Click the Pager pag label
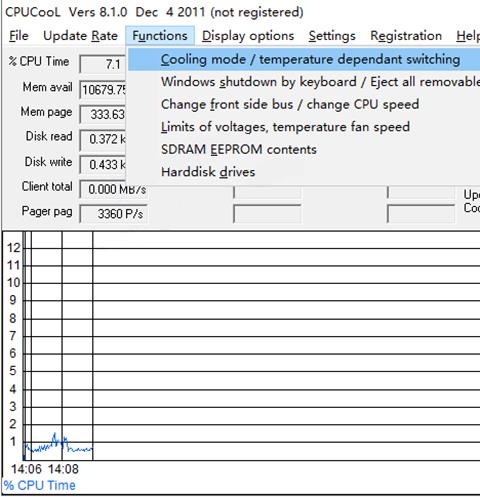Screen dimensions: 480x497 pyautogui.click(x=47, y=211)
